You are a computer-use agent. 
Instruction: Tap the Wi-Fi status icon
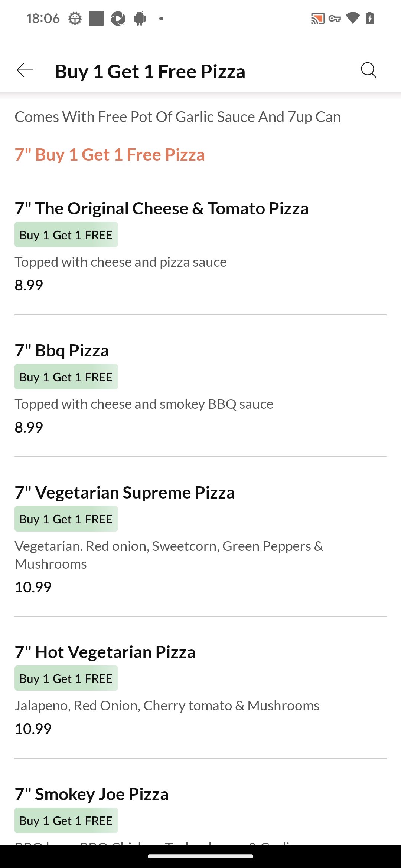pyautogui.click(x=352, y=18)
